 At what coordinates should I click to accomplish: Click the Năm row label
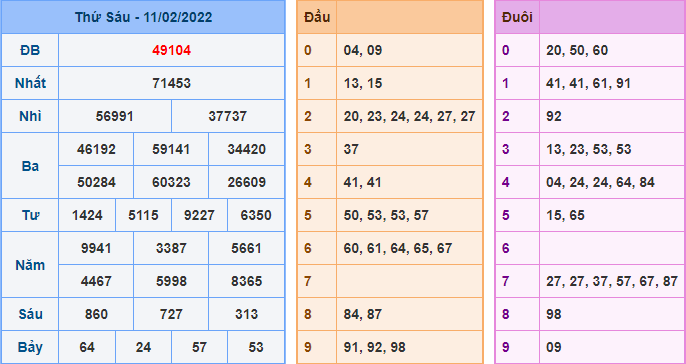(x=30, y=265)
